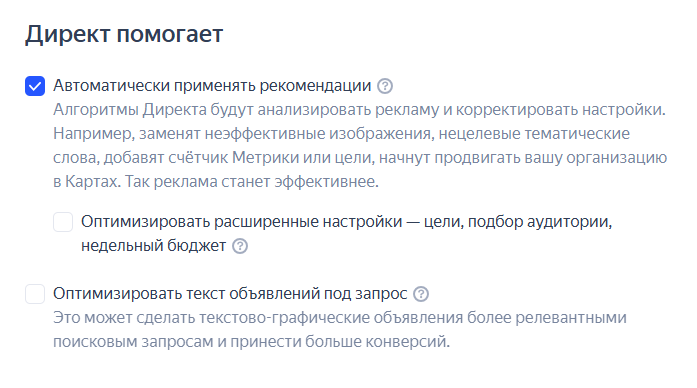Click the word "рекомендации" in first label
The height and width of the screenshot is (388, 697).
[x=315, y=85]
